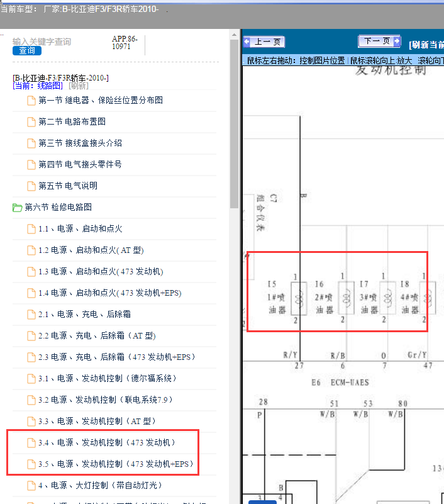
Task: Go to next page with 下一页 button
Action: click(379, 41)
